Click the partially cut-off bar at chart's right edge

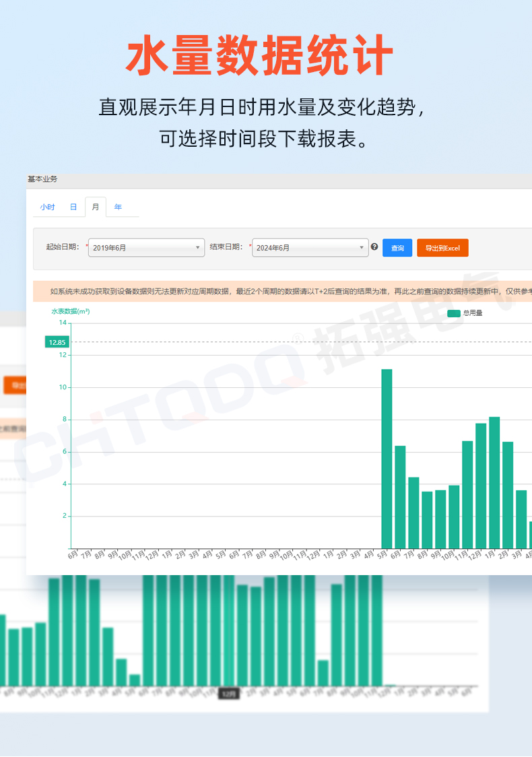(530, 534)
